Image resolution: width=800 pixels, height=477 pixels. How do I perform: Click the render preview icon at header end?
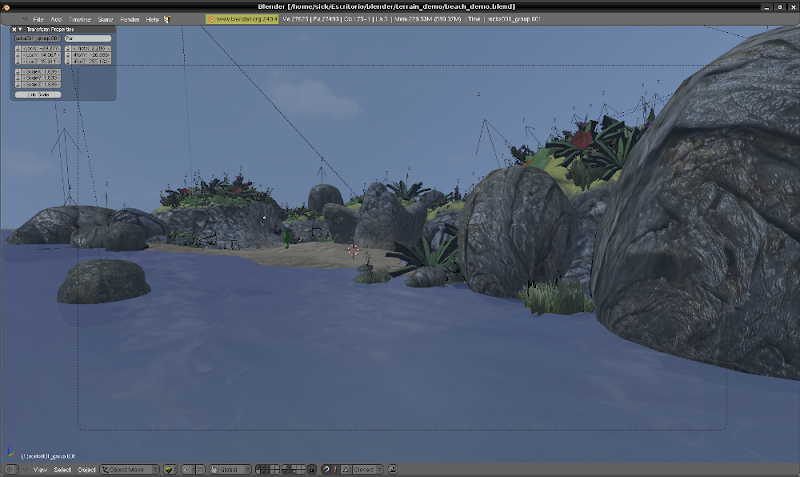pyautogui.click(x=393, y=469)
